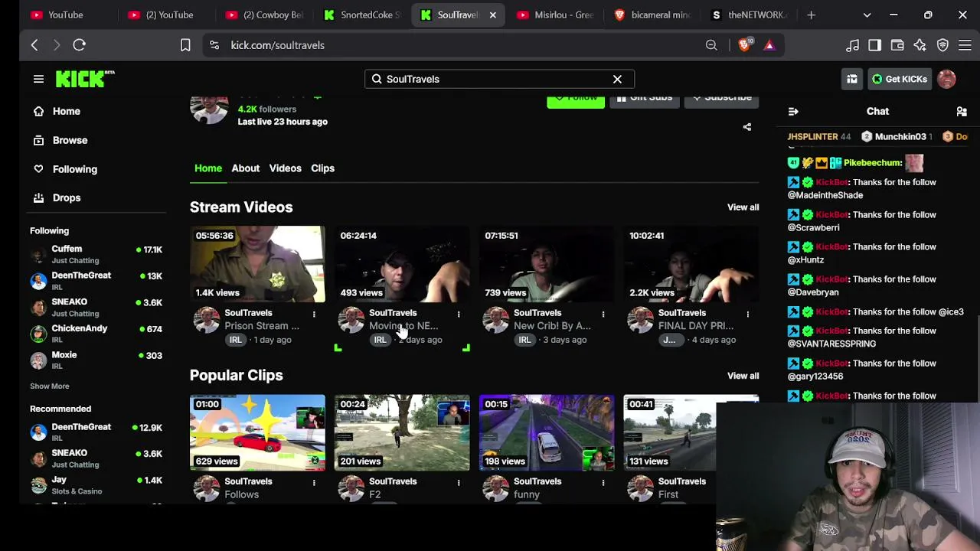This screenshot has width=980, height=551.
Task: Open the chat viewers list icon
Action: pyautogui.click(x=962, y=112)
